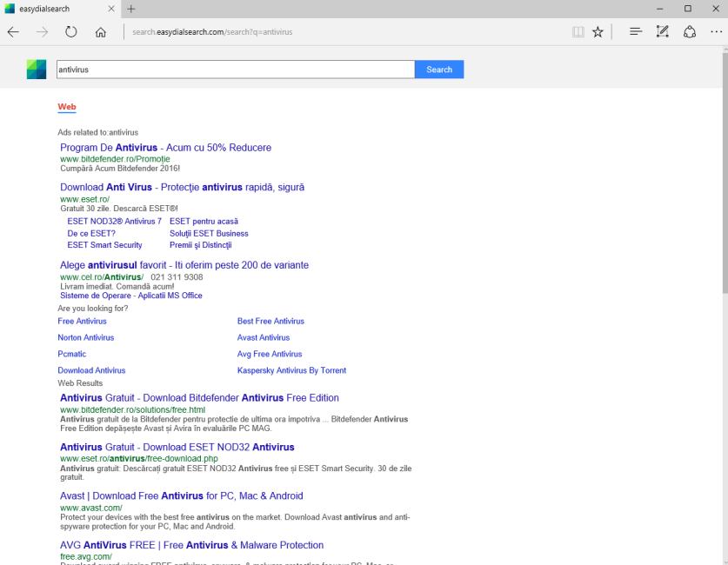Click the Norton Antivirus suggestion
The height and width of the screenshot is (565, 728).
click(84, 337)
